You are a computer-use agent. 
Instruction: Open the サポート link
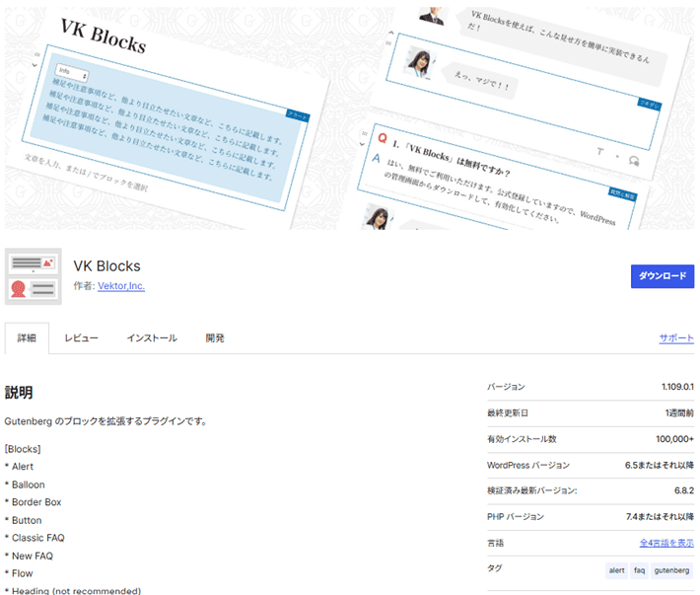(676, 338)
